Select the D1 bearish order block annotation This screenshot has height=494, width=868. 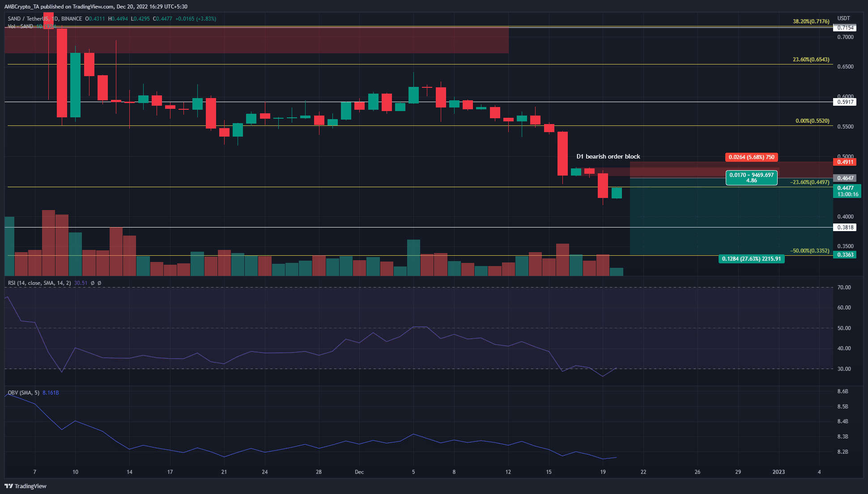[x=608, y=156]
